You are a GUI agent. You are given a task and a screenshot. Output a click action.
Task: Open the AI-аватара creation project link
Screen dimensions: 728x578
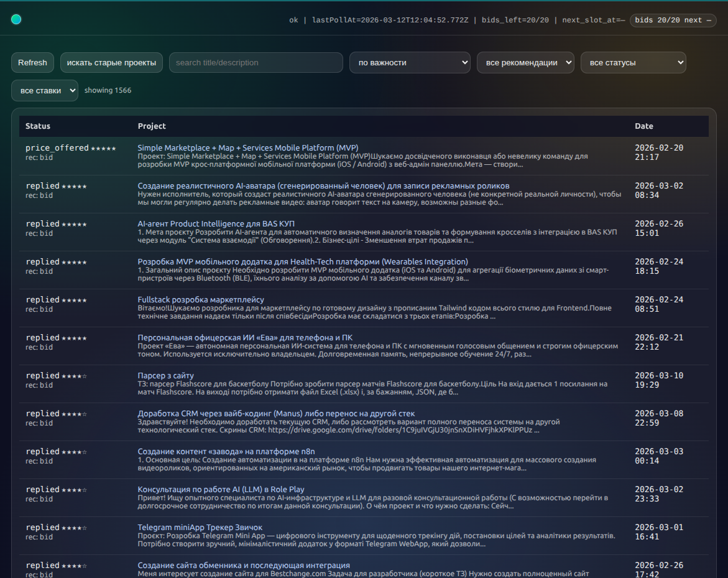click(323, 185)
